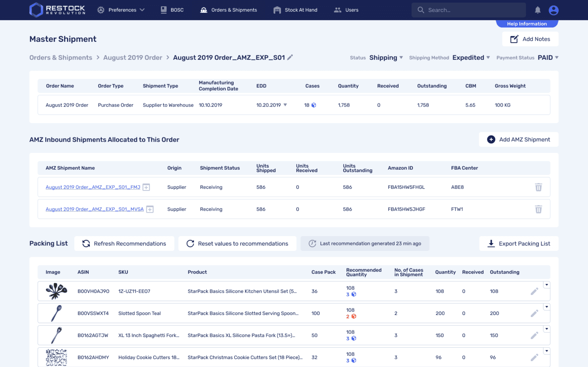Click the Purchase Order cell

(x=115, y=105)
